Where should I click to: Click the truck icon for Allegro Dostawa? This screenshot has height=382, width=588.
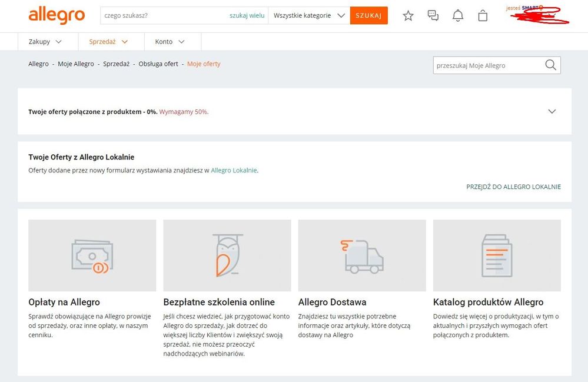[362, 257]
